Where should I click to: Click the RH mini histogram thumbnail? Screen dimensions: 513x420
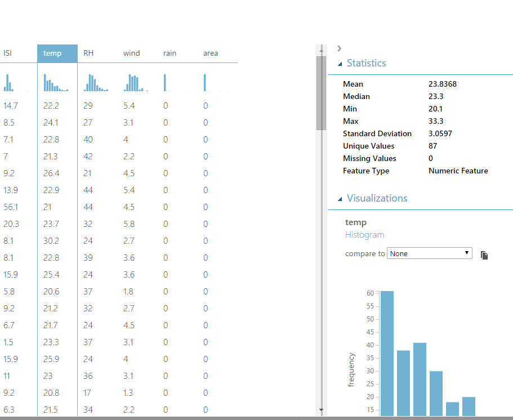(x=96, y=82)
